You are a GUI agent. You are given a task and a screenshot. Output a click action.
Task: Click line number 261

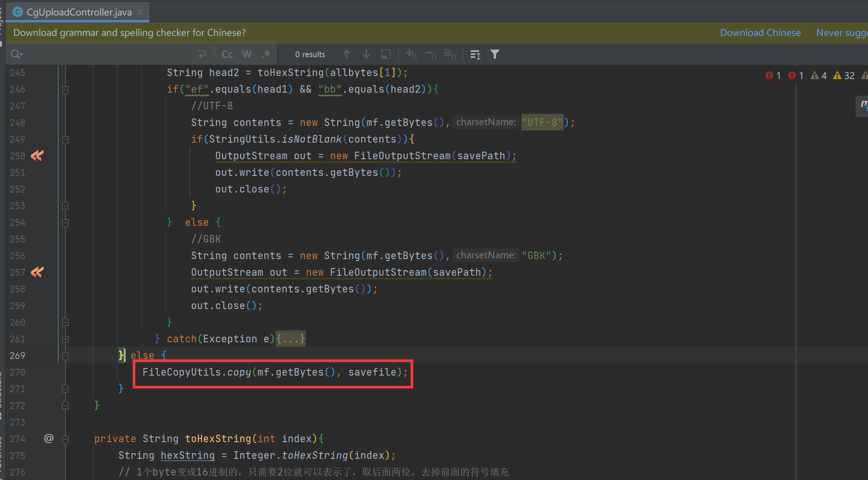point(17,339)
